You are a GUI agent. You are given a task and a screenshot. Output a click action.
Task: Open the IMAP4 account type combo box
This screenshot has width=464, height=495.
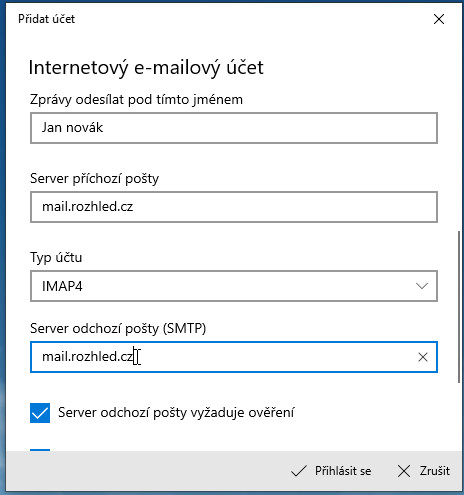(234, 286)
